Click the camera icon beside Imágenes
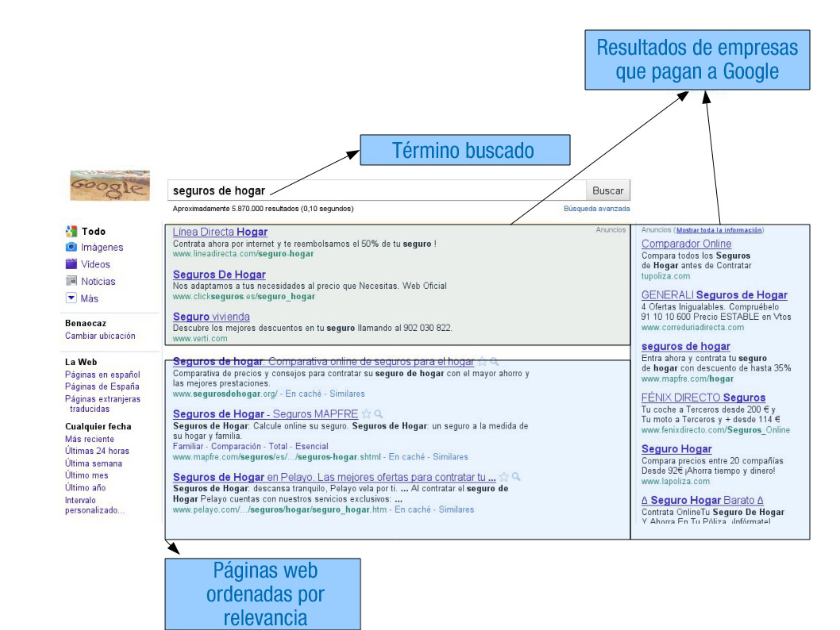This screenshot has height=630, width=840. tap(71, 248)
